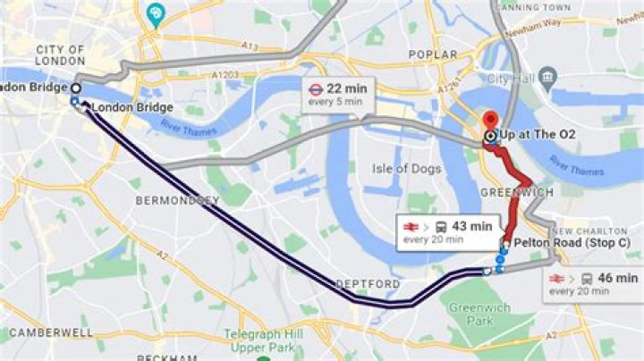644x361 pixels.
Task: Click the Telegraph Hill Upper Park label
Action: [x=263, y=341]
